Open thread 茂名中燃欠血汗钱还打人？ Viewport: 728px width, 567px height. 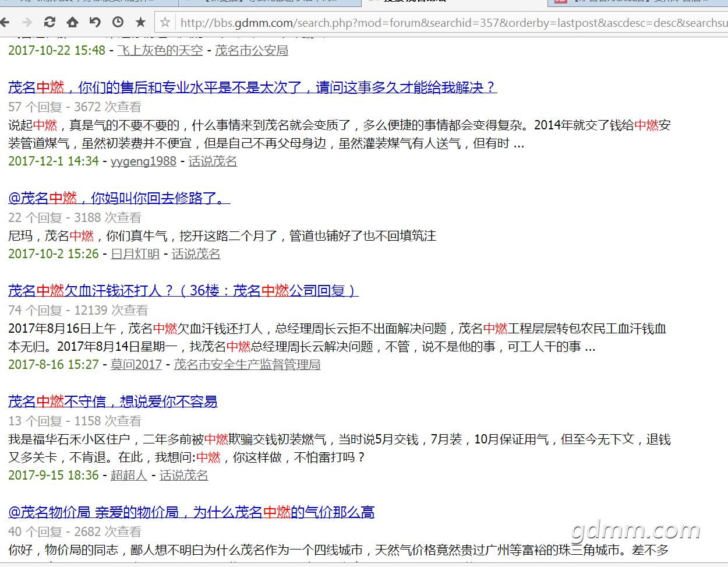(183, 291)
